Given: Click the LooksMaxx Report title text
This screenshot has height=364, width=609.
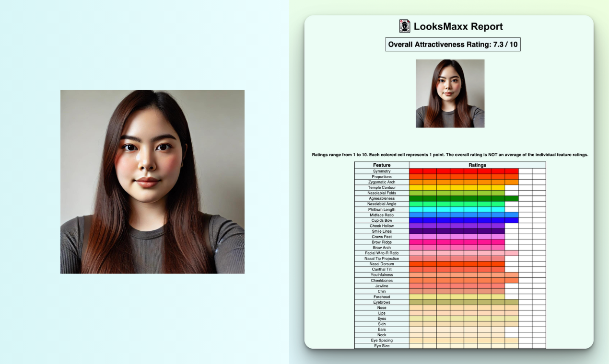Looking at the screenshot, I should click(x=458, y=26).
